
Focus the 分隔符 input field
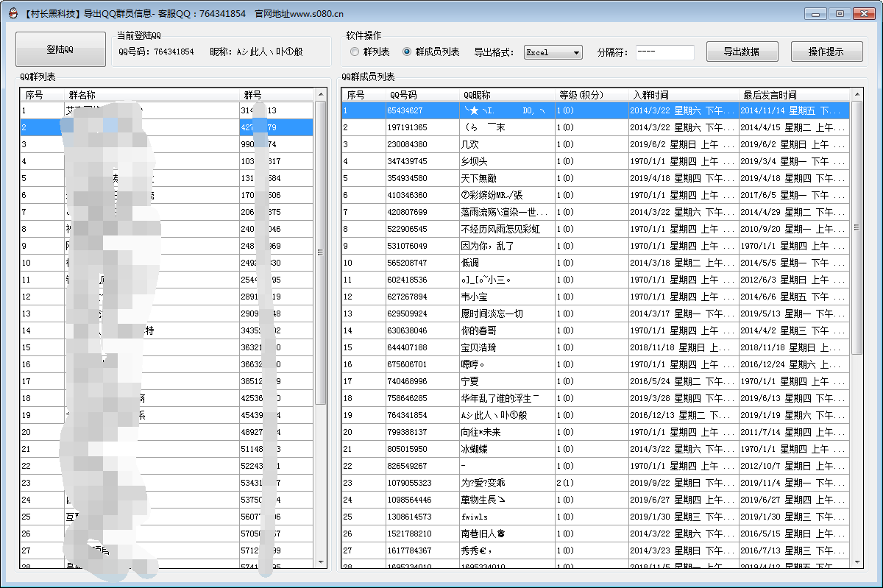pos(664,52)
